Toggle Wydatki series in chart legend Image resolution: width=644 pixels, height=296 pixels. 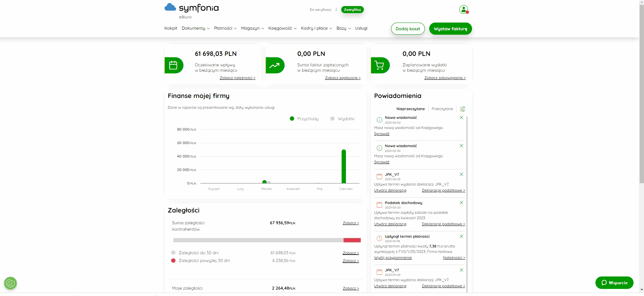coord(342,119)
